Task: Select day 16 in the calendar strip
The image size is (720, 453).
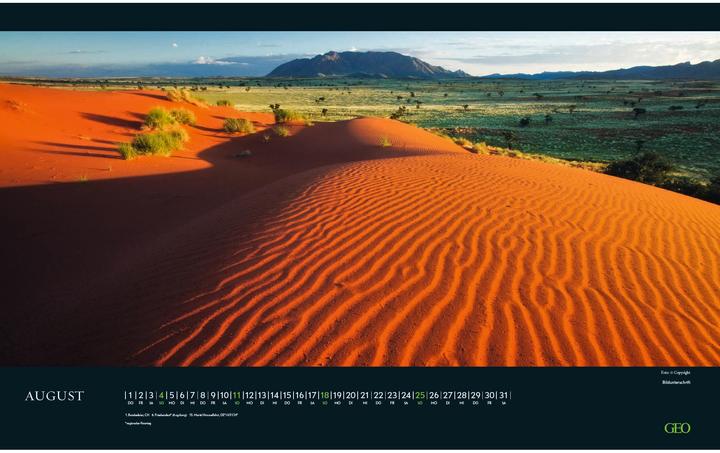Action: tap(300, 395)
